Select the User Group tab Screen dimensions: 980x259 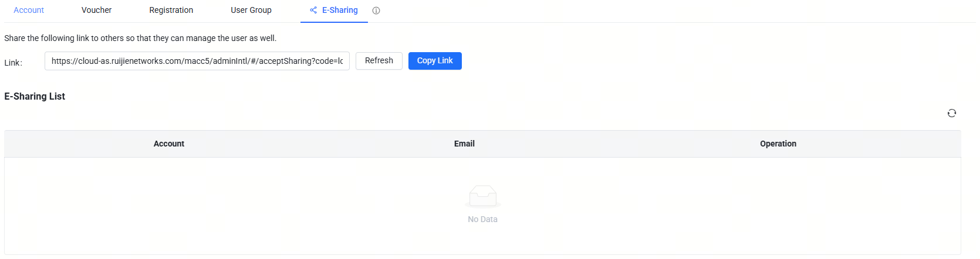point(251,10)
